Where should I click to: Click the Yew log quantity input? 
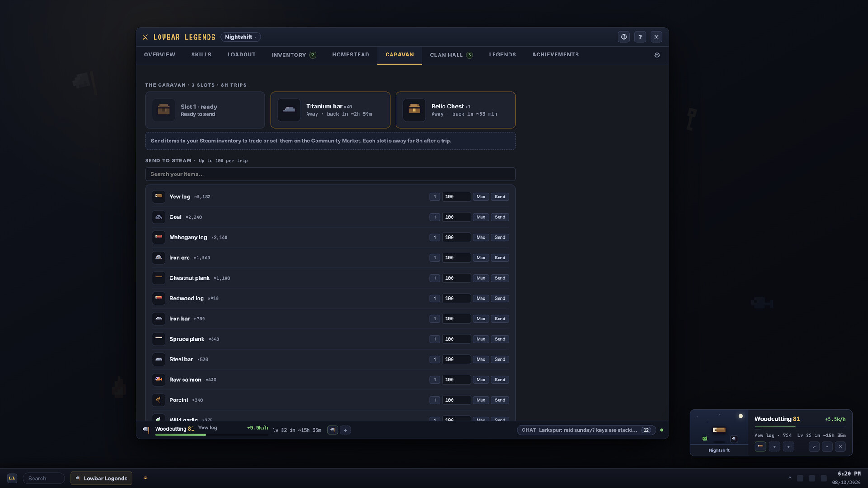[x=456, y=197]
